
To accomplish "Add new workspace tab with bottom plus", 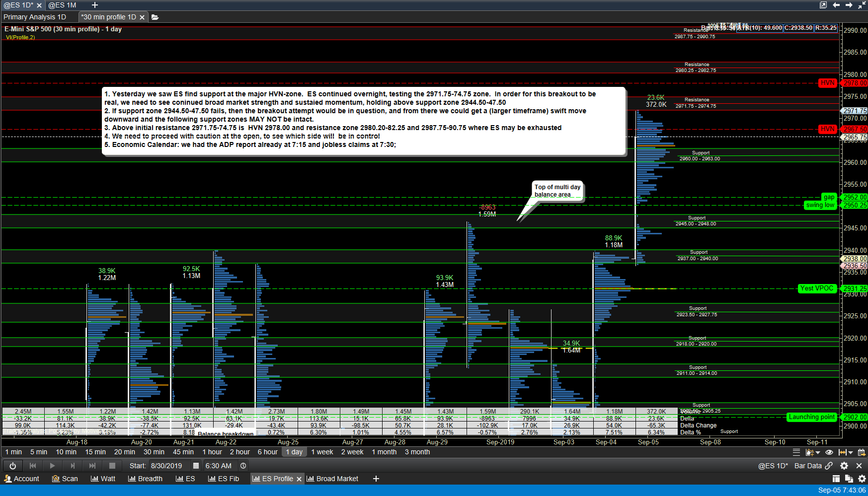I will (376, 479).
